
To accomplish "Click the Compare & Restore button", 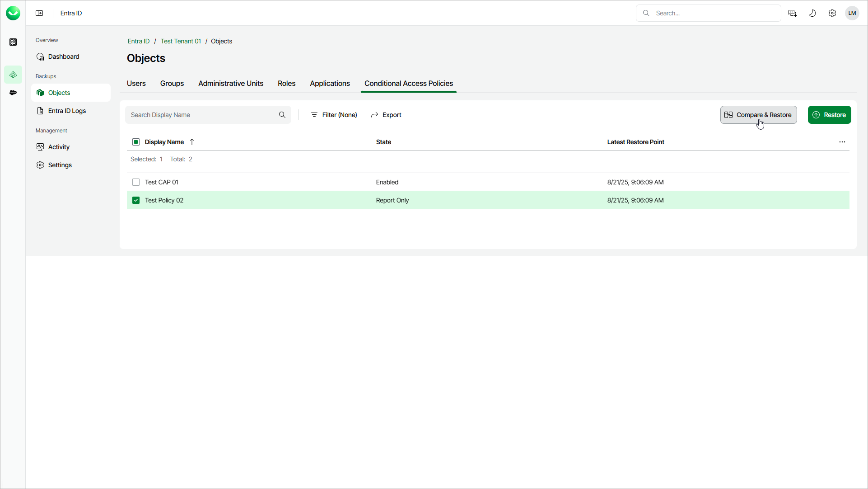I will 758,115.
